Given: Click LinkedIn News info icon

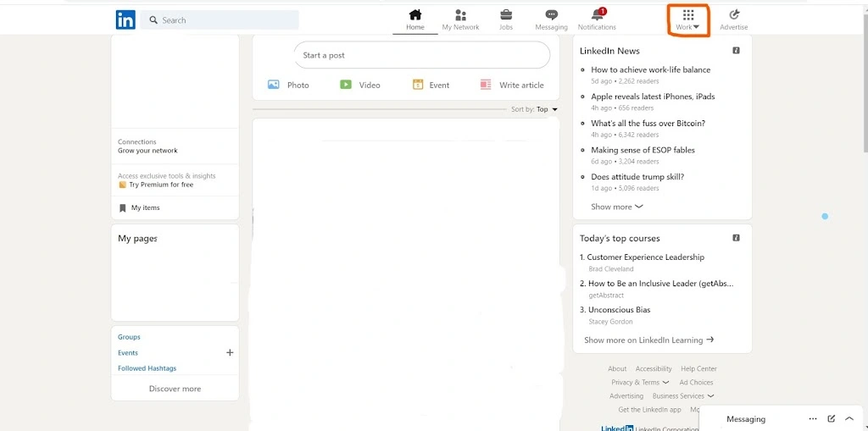Looking at the screenshot, I should pyautogui.click(x=737, y=50).
